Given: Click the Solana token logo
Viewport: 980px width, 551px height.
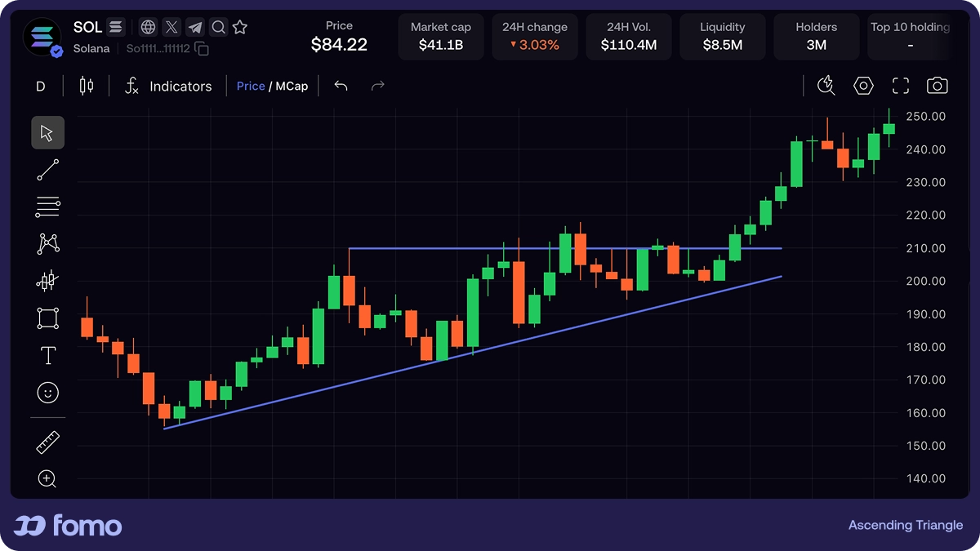Looking at the screenshot, I should pos(42,38).
